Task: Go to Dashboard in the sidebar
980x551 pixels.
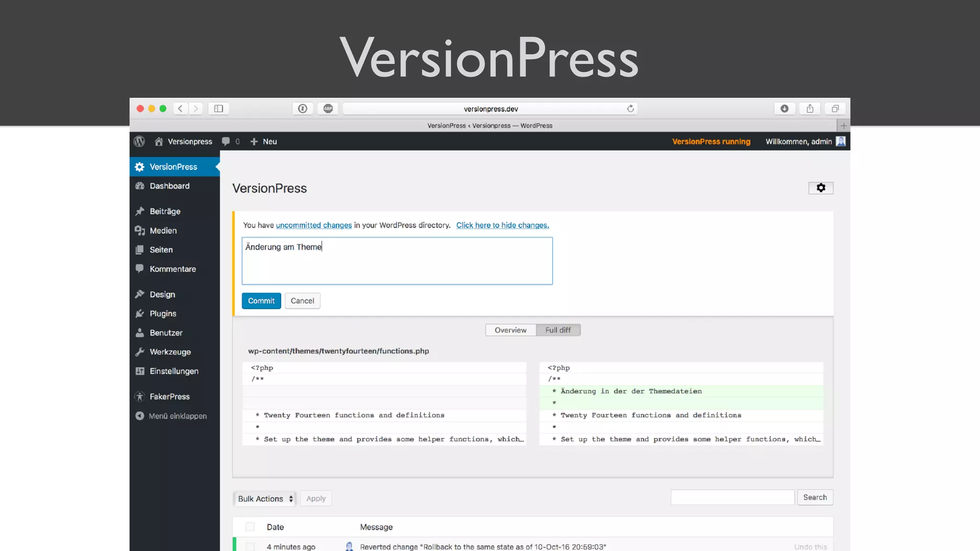Action: click(174, 186)
